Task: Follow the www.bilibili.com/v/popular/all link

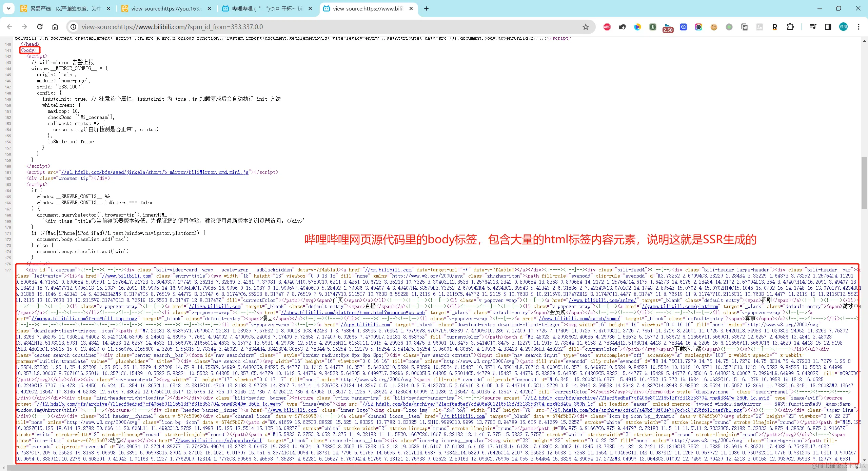Action: pos(219,441)
